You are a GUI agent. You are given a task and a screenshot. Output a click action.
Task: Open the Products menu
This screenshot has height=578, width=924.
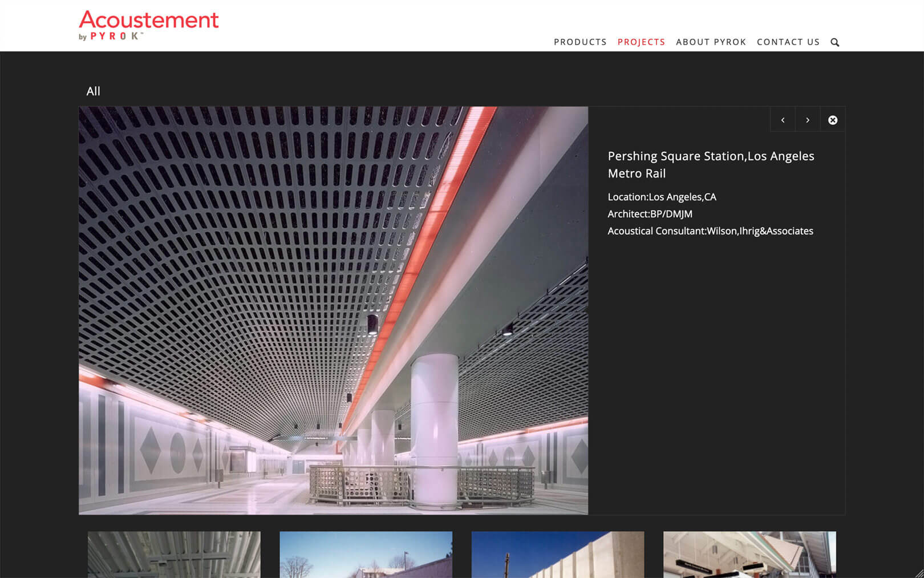click(x=580, y=42)
